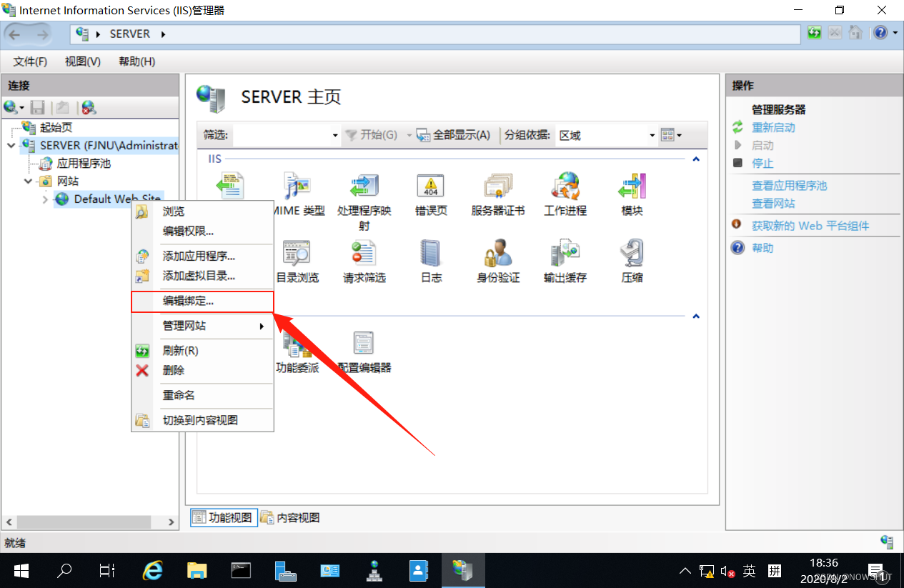Viewport: 904px width, 588px height.
Task: Click the Windows Start button
Action: coord(21,570)
